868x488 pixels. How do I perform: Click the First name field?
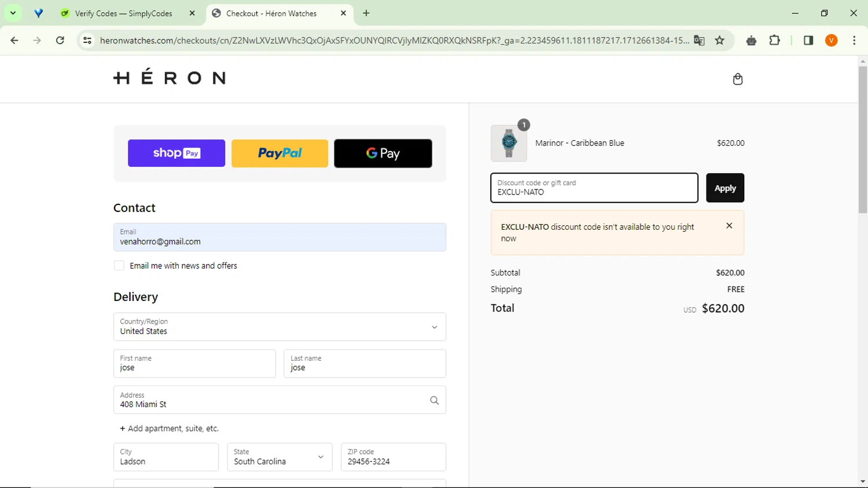click(x=194, y=364)
